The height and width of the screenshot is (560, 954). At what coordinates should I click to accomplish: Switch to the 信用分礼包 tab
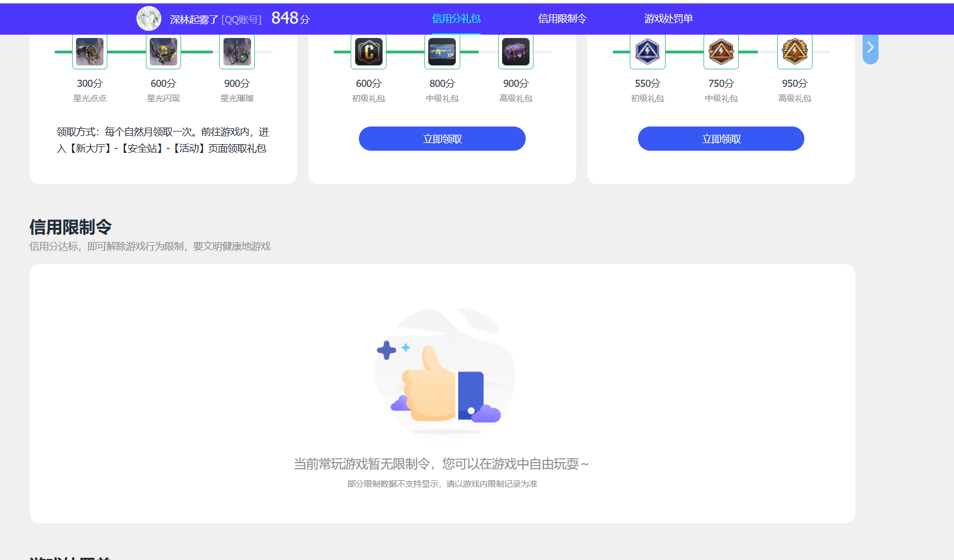click(456, 19)
